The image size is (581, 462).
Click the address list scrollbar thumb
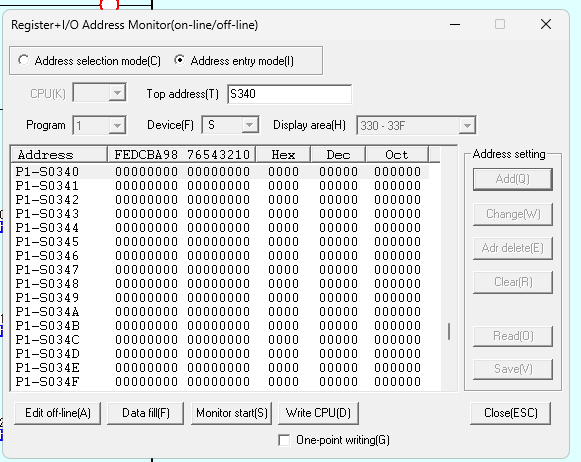(449, 331)
